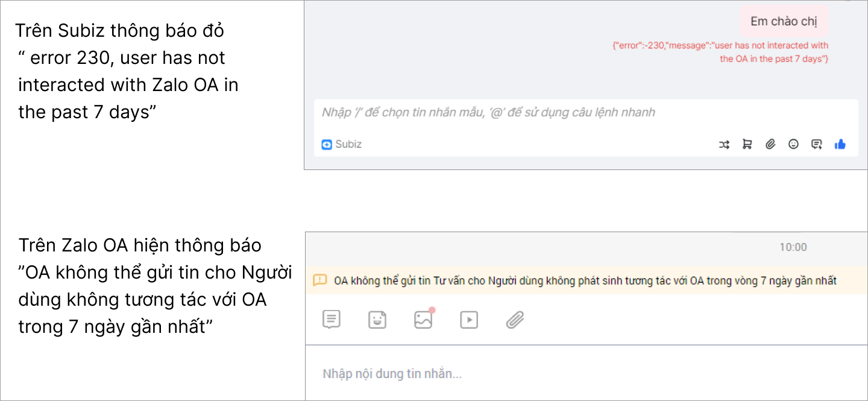Click the message template icon beside emoji
Image resolution: width=868 pixels, height=401 pixels.
click(817, 144)
